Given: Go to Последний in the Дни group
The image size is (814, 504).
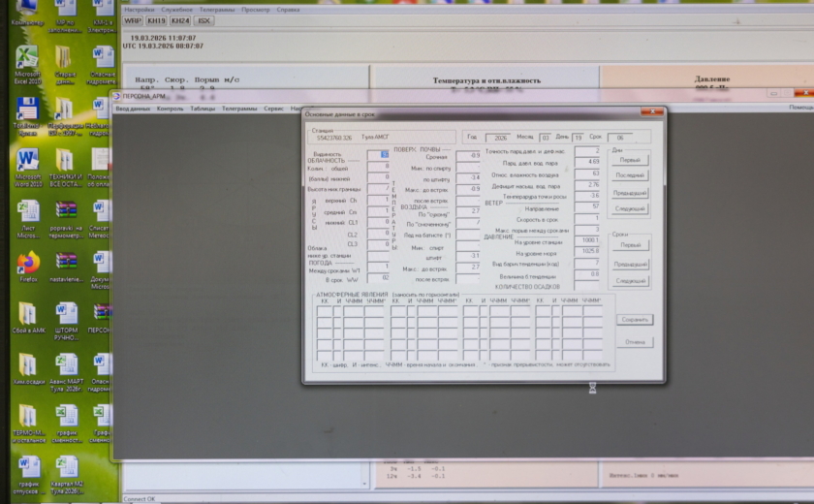Looking at the screenshot, I should (630, 175).
